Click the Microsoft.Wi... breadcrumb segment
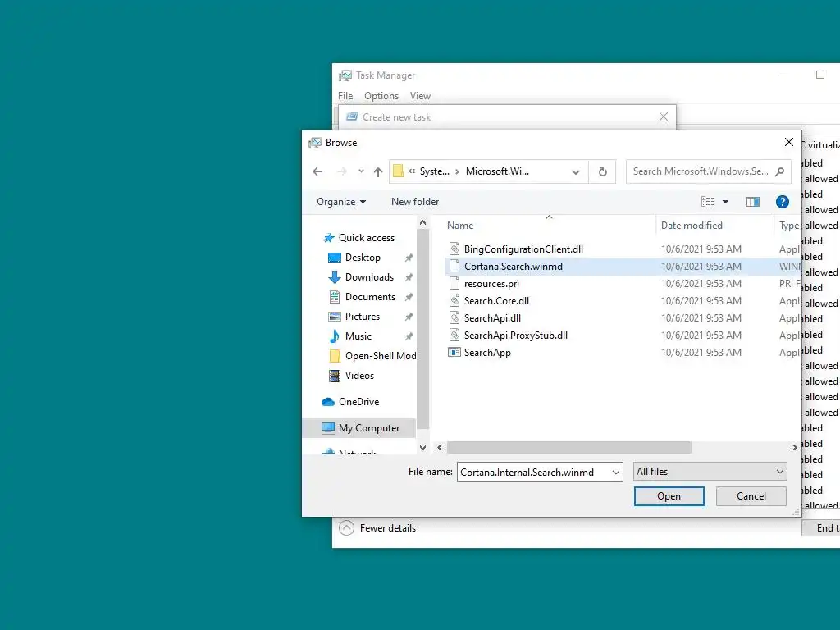Image resolution: width=840 pixels, height=630 pixels. 497,171
